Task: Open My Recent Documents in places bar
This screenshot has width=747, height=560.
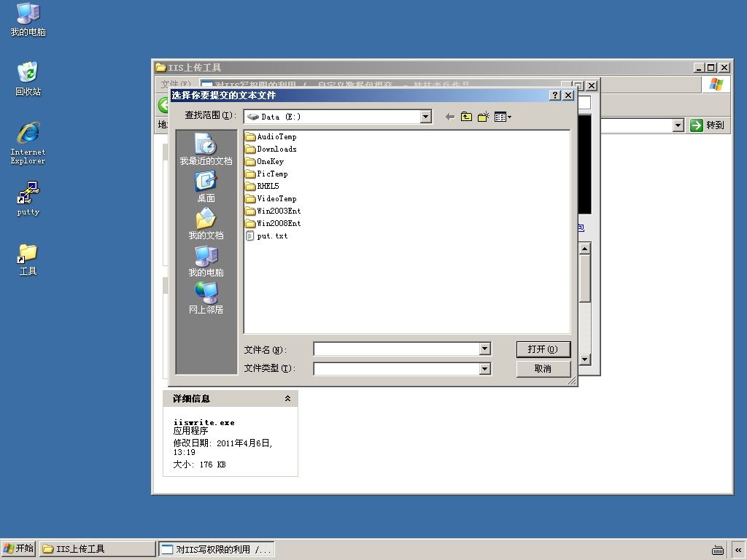Action: pos(206,149)
